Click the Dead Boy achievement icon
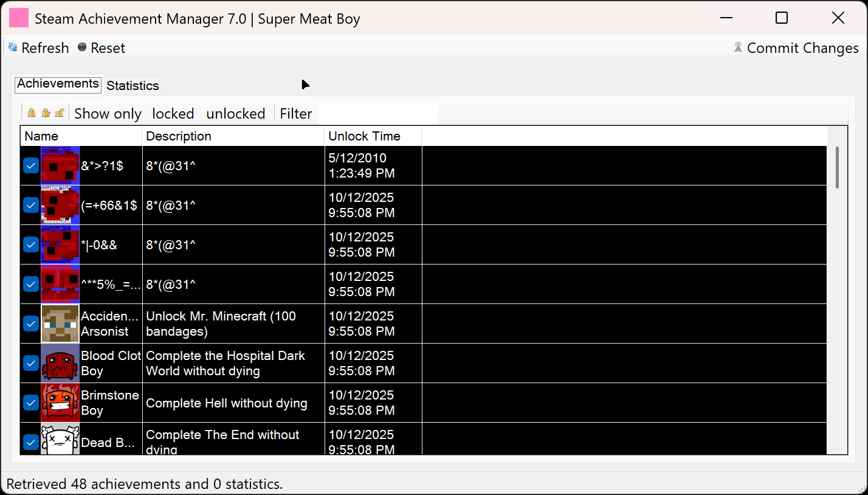The image size is (868, 495). 60,440
